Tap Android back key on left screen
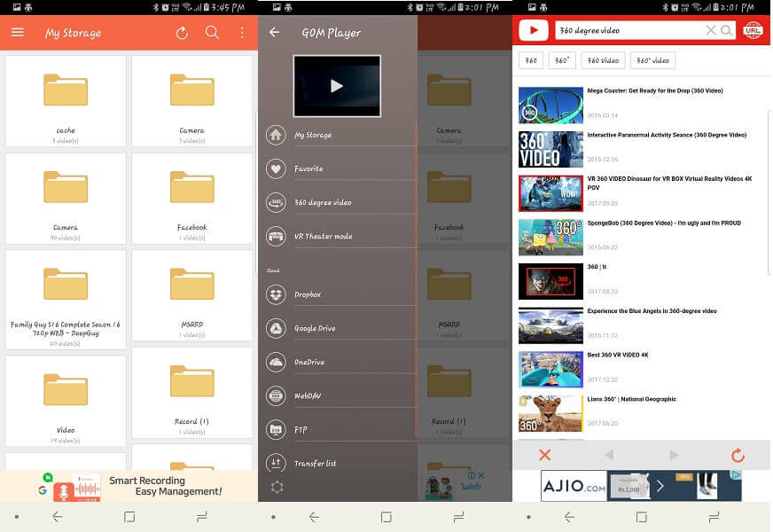 click(58, 517)
